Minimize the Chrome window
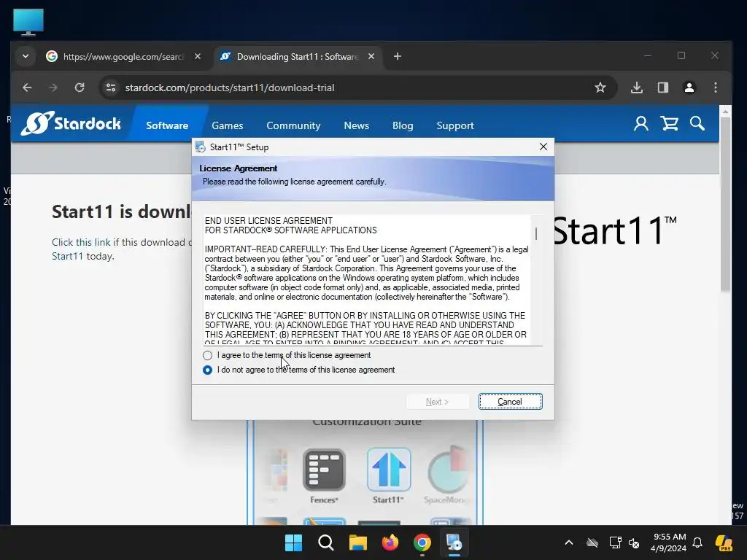The image size is (747, 560). coord(648,55)
